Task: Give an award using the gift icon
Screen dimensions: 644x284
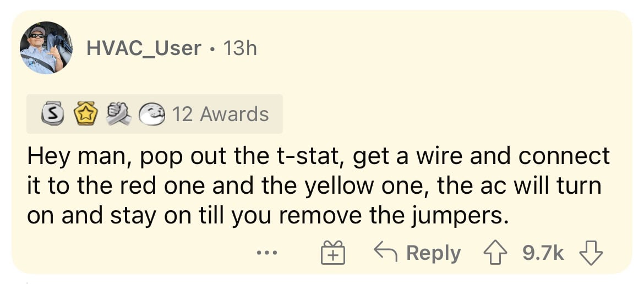Action: (332, 253)
